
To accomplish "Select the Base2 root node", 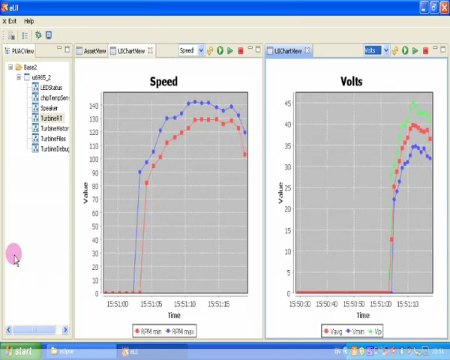I will 30,67.
